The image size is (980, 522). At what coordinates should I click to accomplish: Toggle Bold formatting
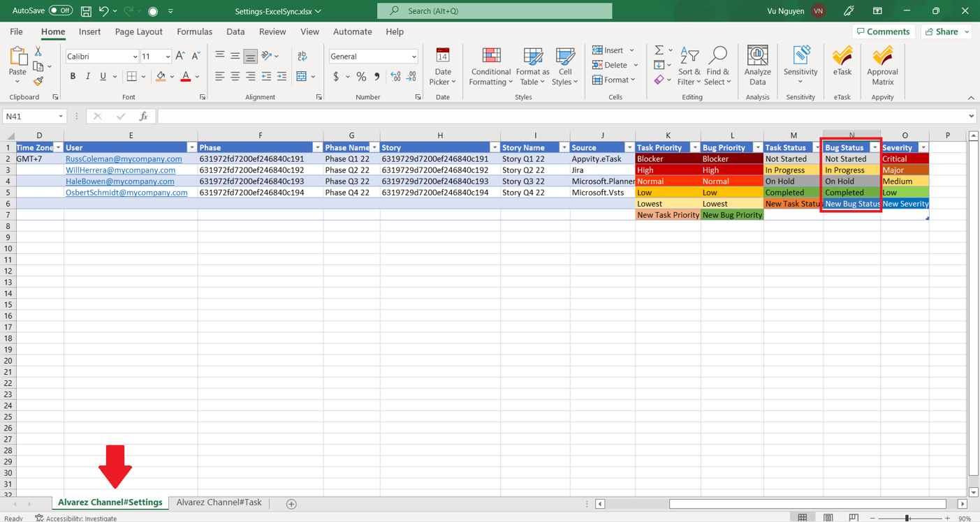pyautogui.click(x=73, y=77)
